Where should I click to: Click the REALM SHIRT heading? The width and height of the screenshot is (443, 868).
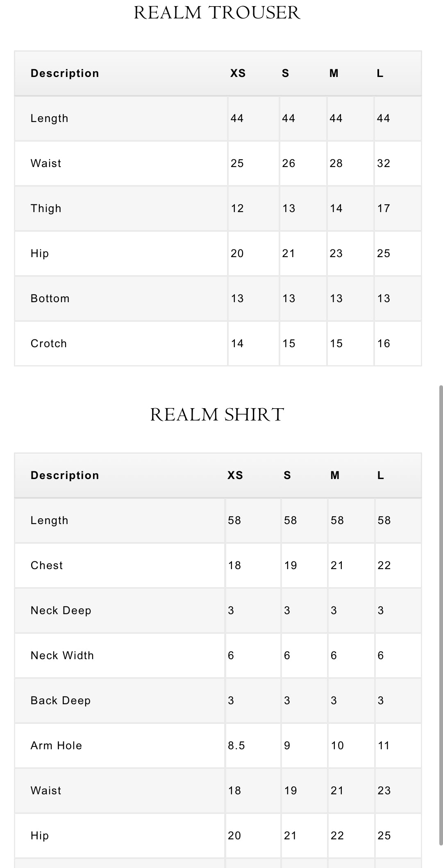tap(217, 415)
